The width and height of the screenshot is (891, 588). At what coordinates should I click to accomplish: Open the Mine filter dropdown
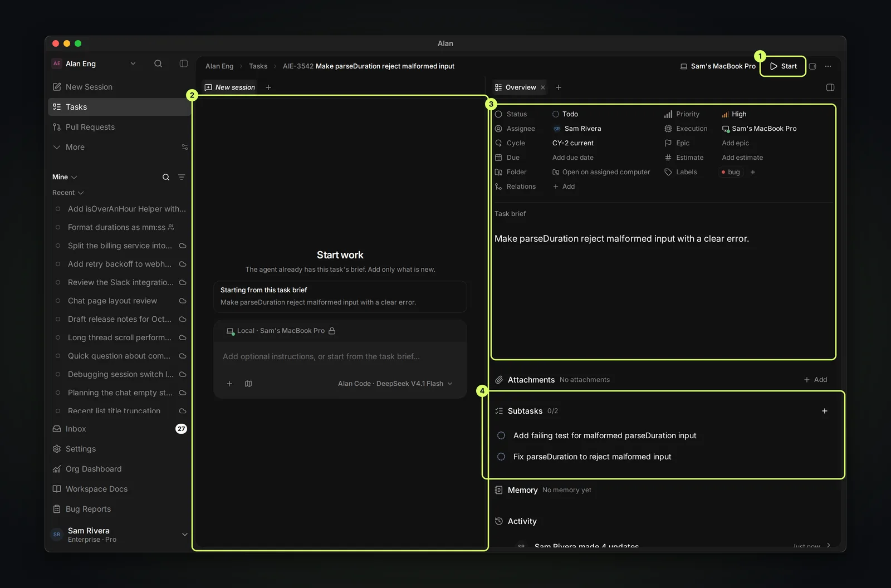coord(65,177)
